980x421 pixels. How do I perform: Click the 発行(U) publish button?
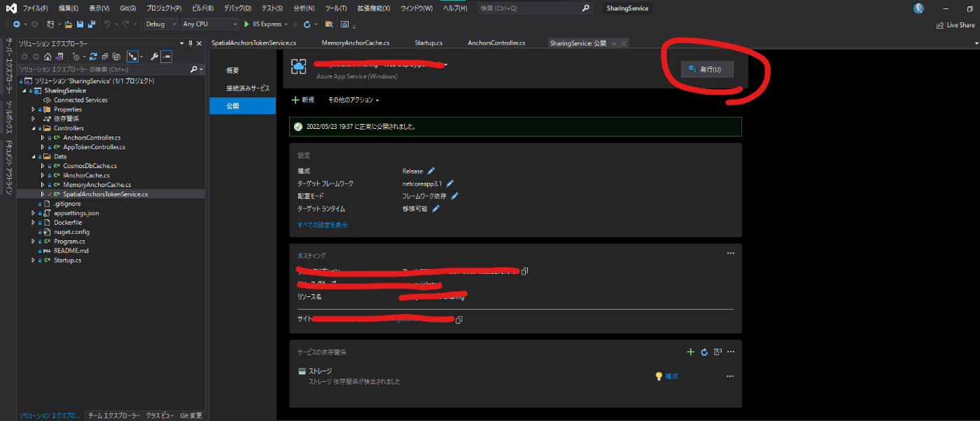tap(707, 69)
